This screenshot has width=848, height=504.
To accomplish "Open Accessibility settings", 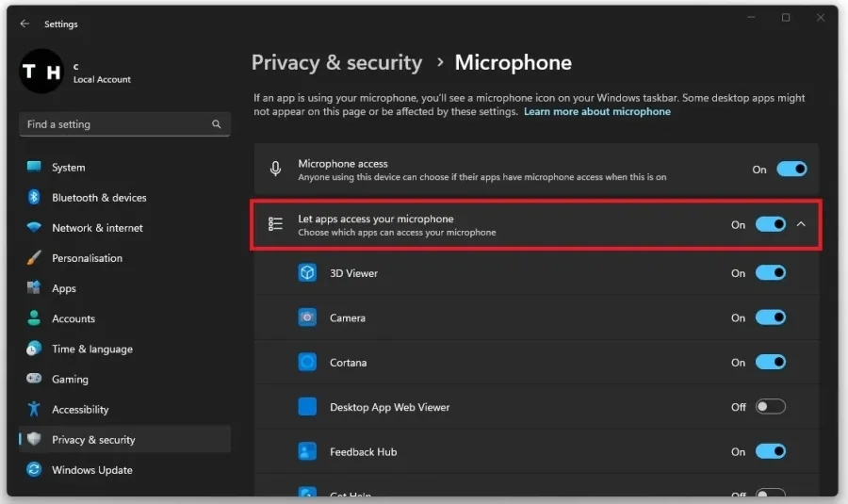I will (x=125, y=410).
